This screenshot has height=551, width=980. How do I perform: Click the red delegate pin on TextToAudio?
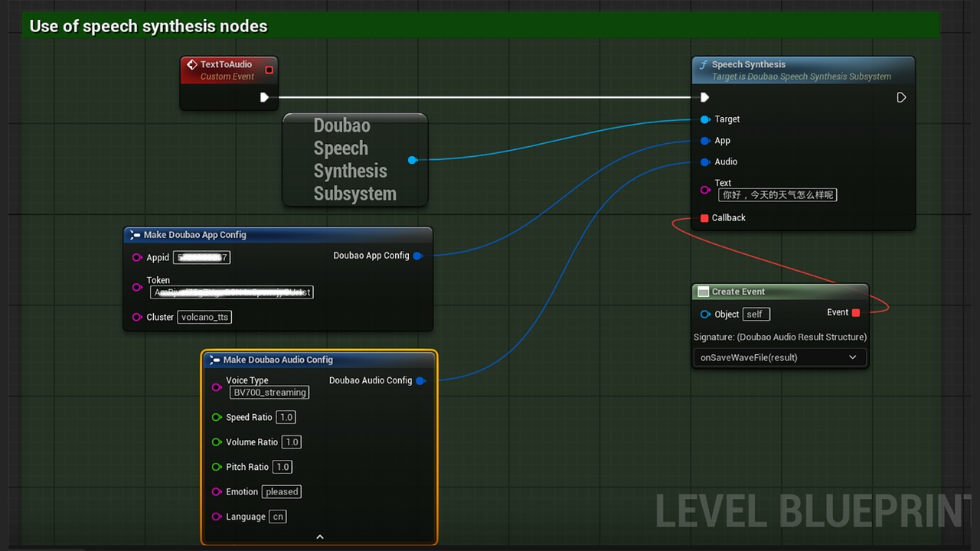point(269,70)
